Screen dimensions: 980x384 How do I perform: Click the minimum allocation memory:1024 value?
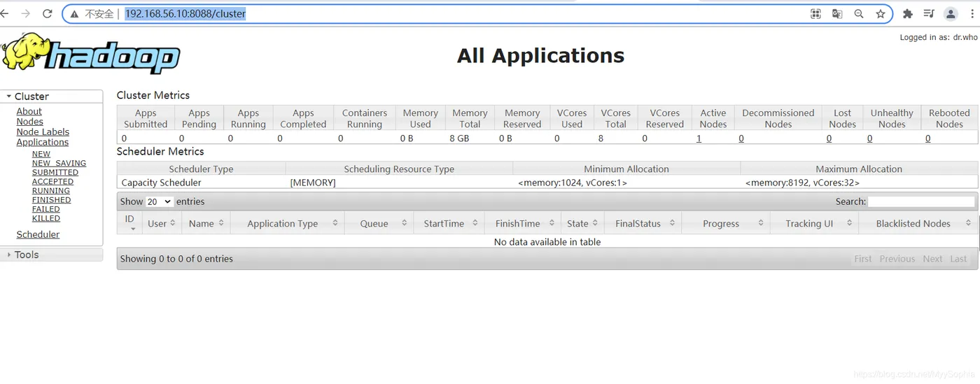coord(573,183)
